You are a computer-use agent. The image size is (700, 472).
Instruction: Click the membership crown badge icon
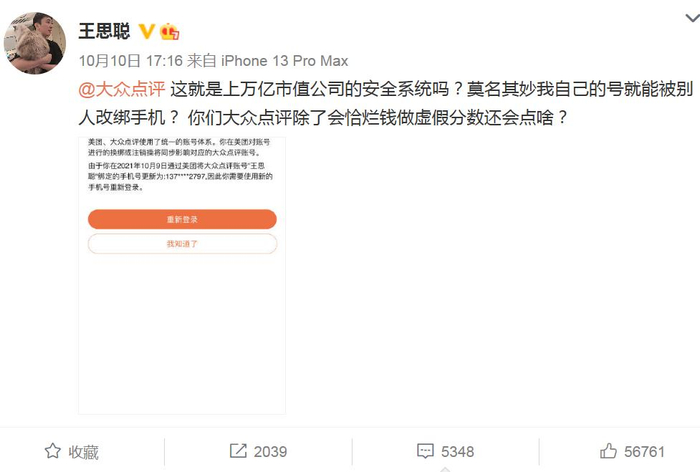[170, 31]
